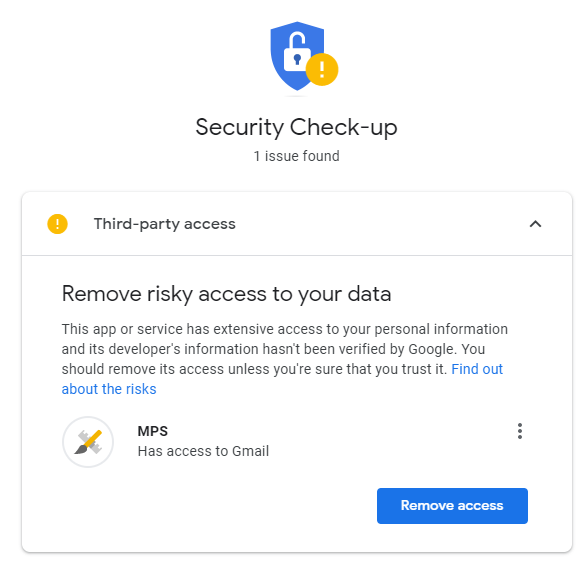Click the 'Has access to Gmail' text

[203, 451]
